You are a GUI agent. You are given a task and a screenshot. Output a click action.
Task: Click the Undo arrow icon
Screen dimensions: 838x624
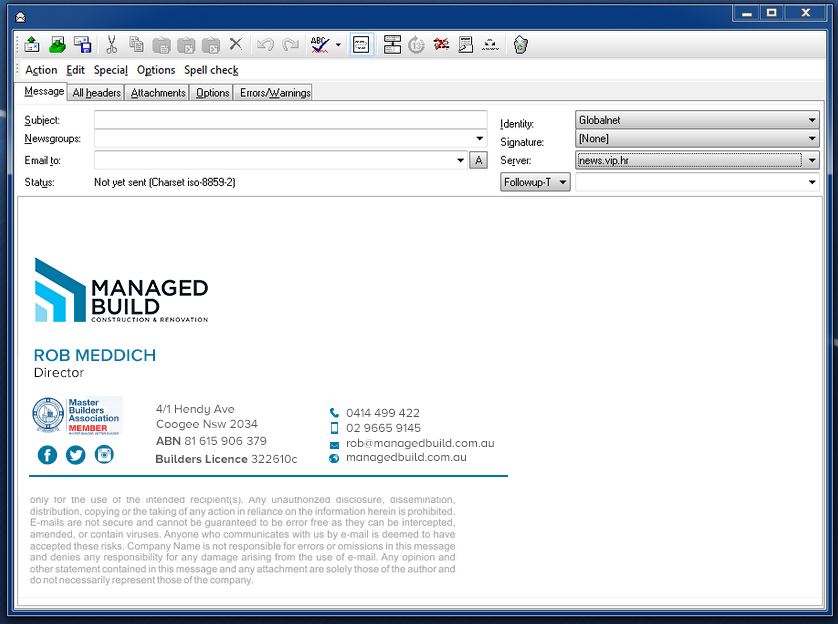point(265,45)
